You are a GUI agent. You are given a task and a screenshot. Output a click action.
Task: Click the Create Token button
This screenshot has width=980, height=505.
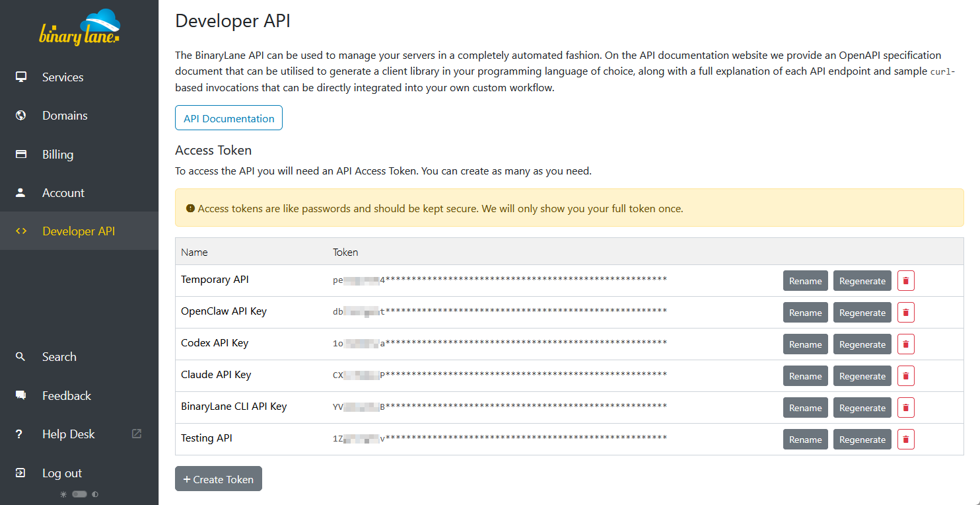pos(219,479)
